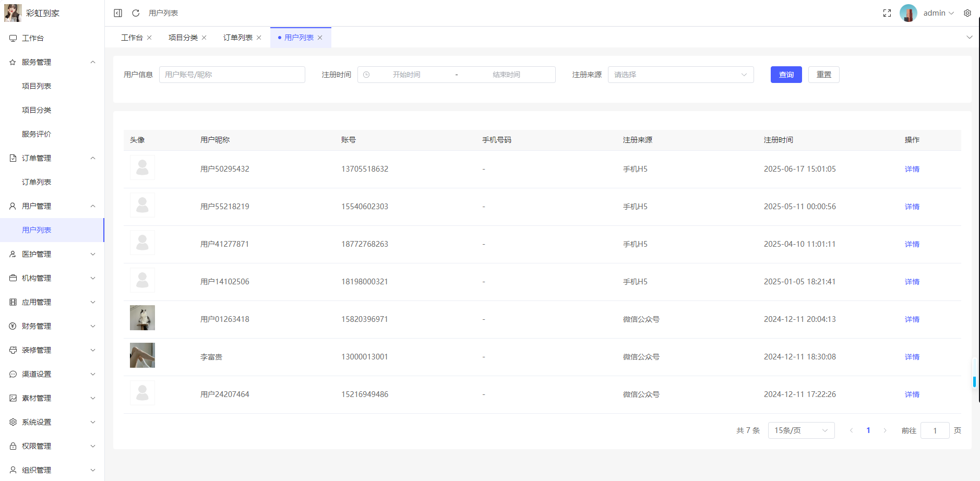The width and height of the screenshot is (980, 481).
Task: Open 服务评价 in the sidebar
Action: pos(37,134)
